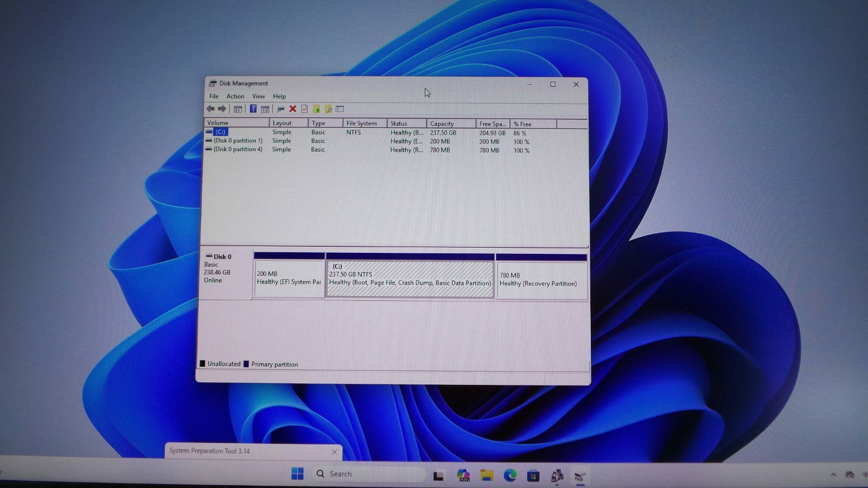Image resolution: width=868 pixels, height=488 pixels.
Task: Sort by the Type column header
Action: 325,124
